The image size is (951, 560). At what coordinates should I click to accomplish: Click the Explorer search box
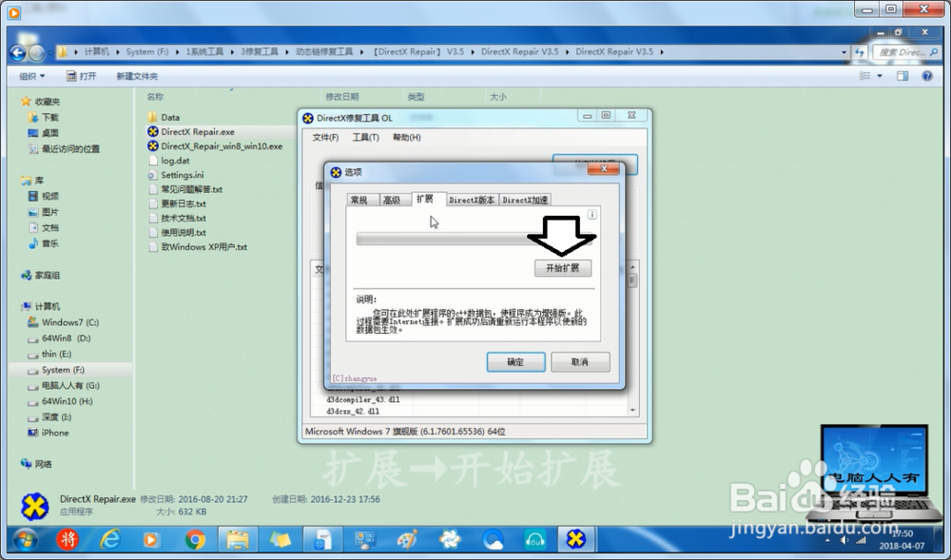click(x=906, y=52)
